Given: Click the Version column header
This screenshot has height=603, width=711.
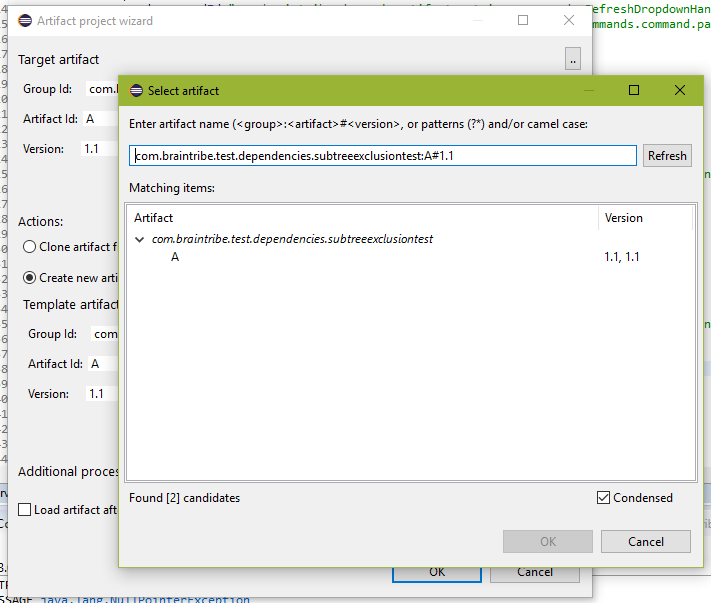Looking at the screenshot, I should pos(645,218).
